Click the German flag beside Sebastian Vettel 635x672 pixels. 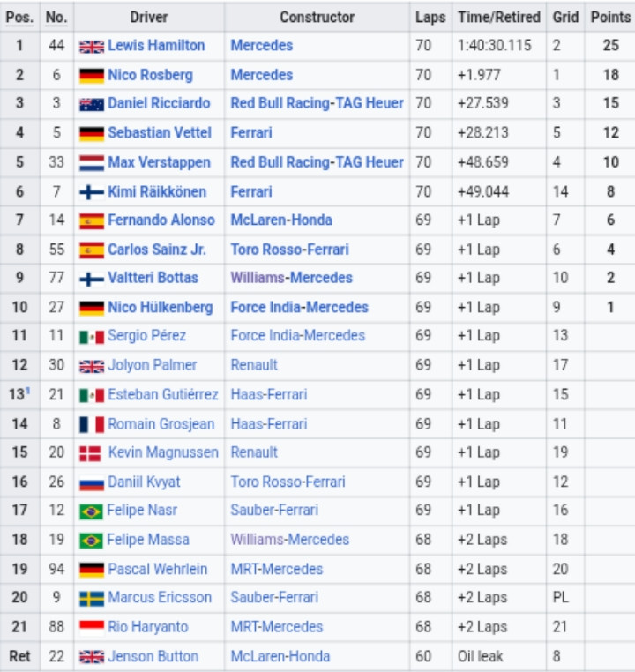(92, 134)
